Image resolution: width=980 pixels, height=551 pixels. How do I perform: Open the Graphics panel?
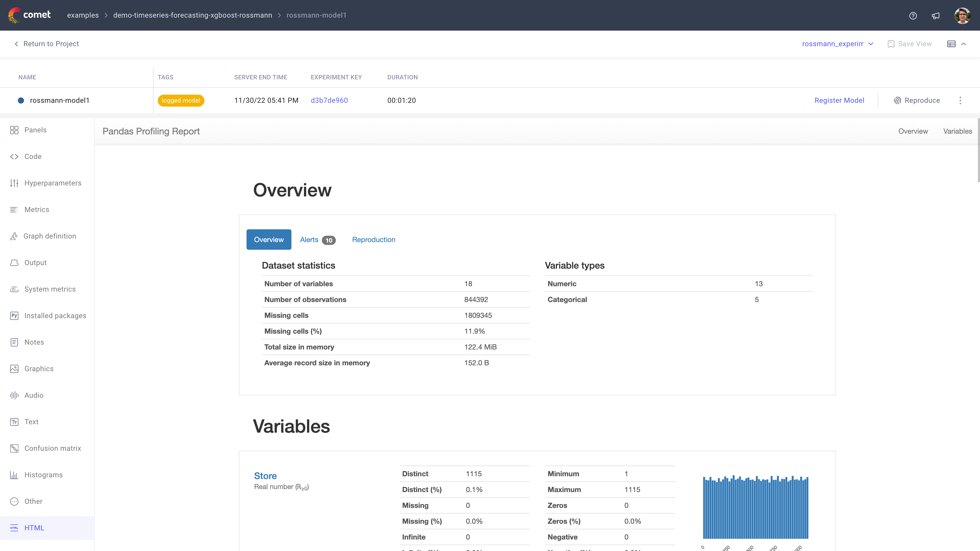click(x=39, y=368)
